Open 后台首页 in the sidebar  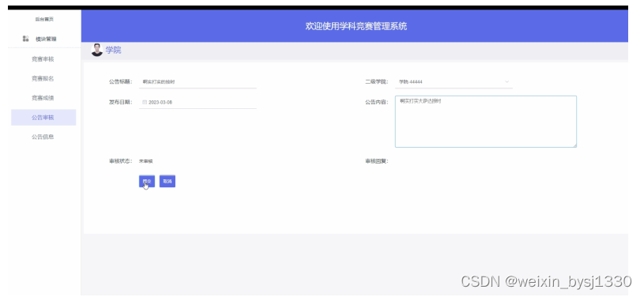[44, 19]
